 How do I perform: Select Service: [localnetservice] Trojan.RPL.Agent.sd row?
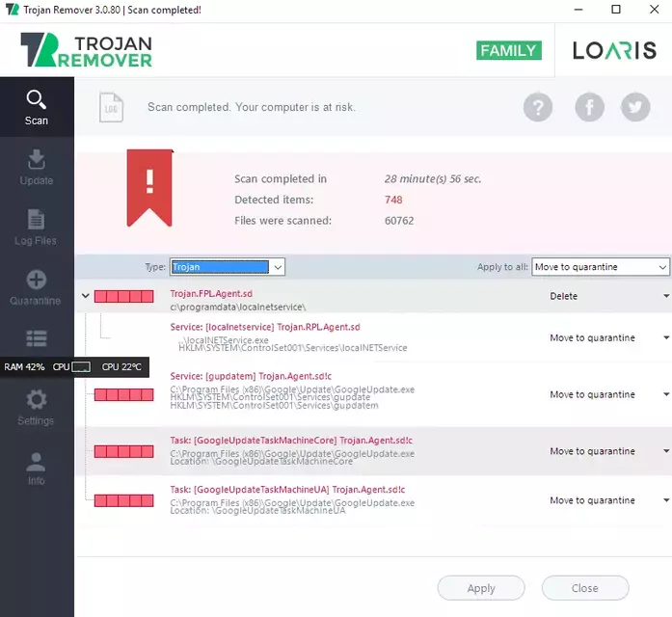pos(373,337)
